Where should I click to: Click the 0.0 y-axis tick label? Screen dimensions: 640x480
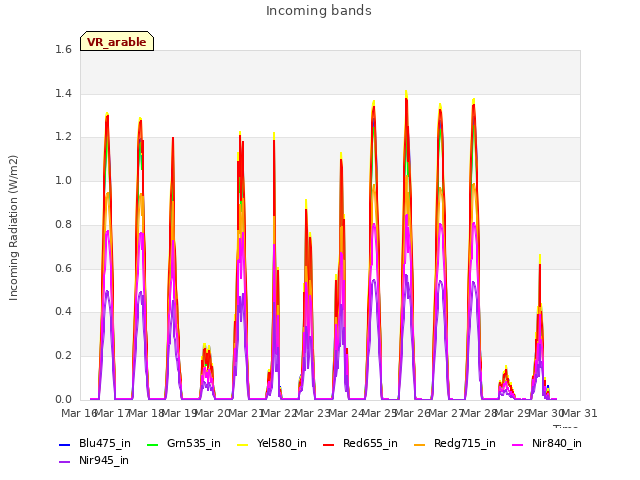[x=63, y=399]
